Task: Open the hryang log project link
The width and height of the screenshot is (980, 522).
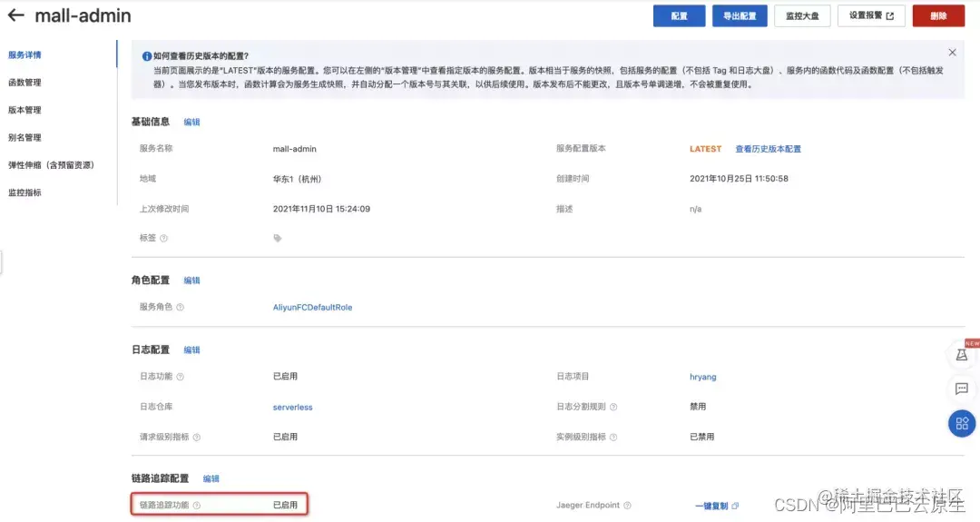Action: (x=703, y=377)
